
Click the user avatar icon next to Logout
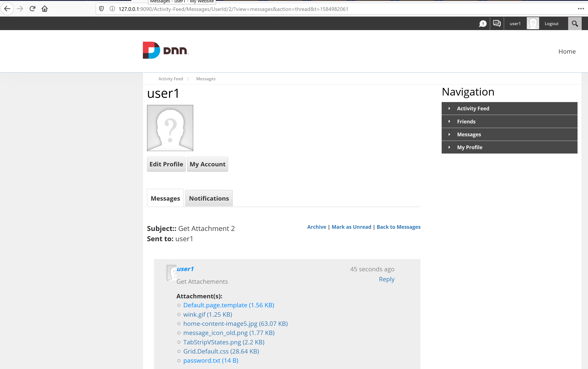pyautogui.click(x=533, y=23)
